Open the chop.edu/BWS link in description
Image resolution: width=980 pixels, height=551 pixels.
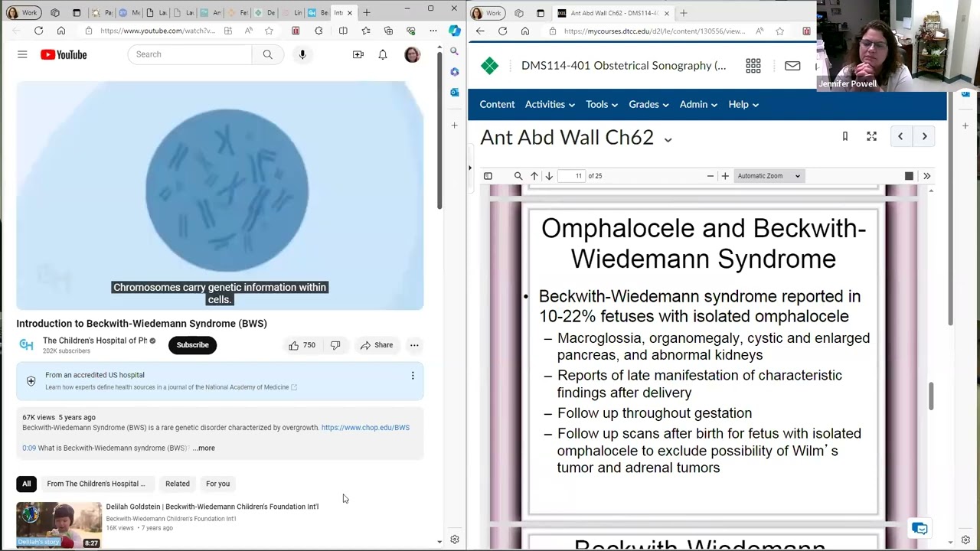[x=365, y=428]
